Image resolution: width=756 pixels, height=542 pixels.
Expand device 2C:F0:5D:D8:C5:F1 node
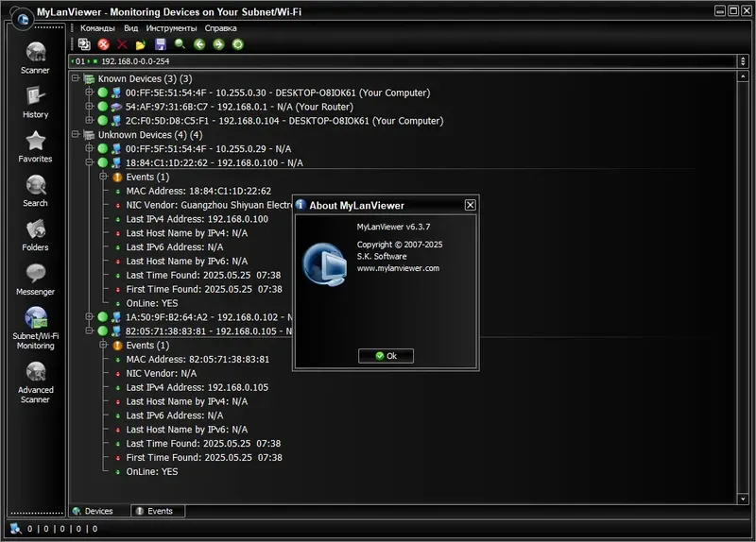pyautogui.click(x=89, y=120)
